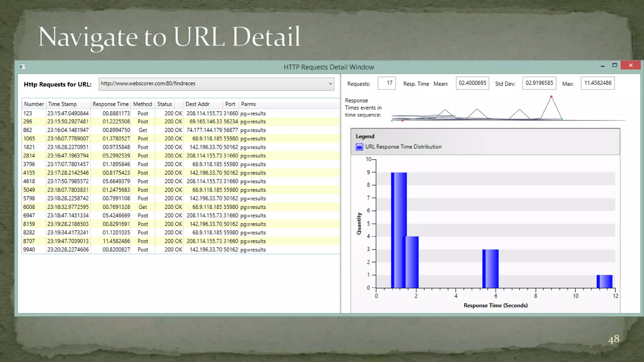The height and width of the screenshot is (362, 644).
Task: Minimize the HTTP Requests Detail Window
Action: [602, 66]
